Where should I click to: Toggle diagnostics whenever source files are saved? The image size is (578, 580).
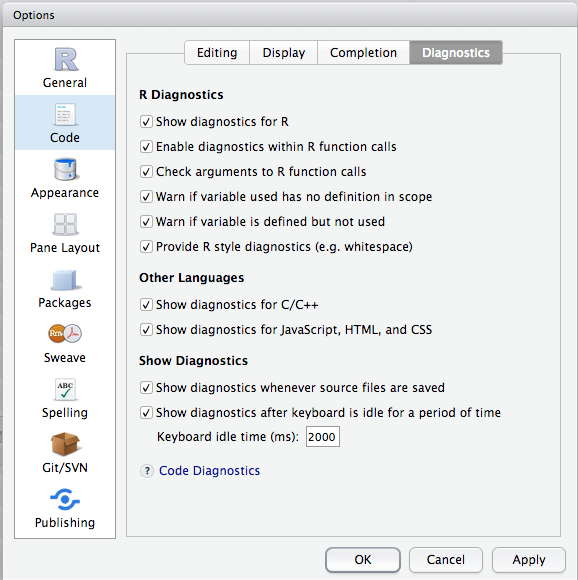(x=146, y=388)
